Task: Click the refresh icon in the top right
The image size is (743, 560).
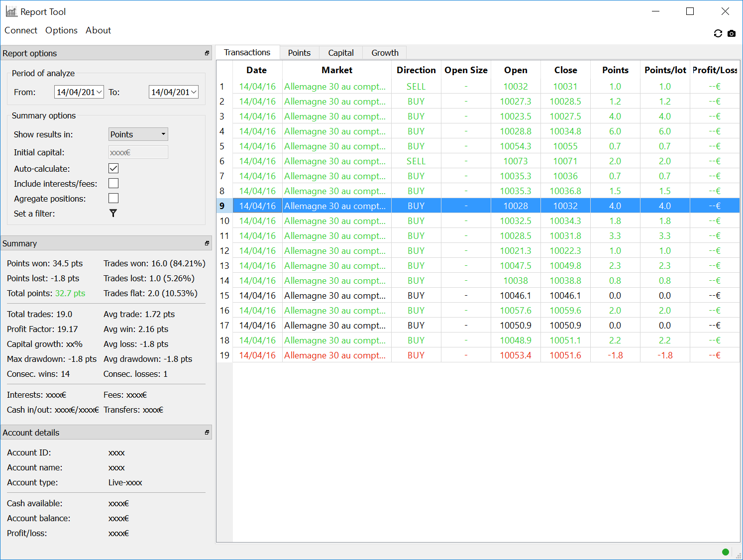Action: 718,33
